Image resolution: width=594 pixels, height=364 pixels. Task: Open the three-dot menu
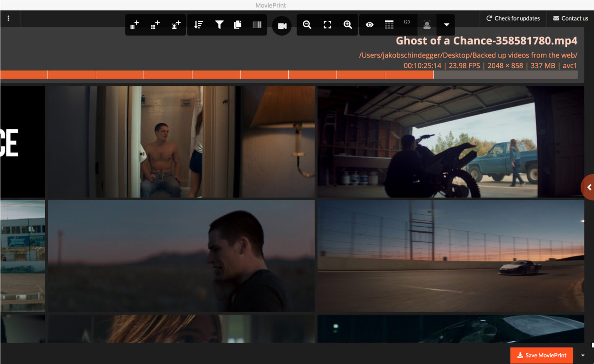coord(8,18)
